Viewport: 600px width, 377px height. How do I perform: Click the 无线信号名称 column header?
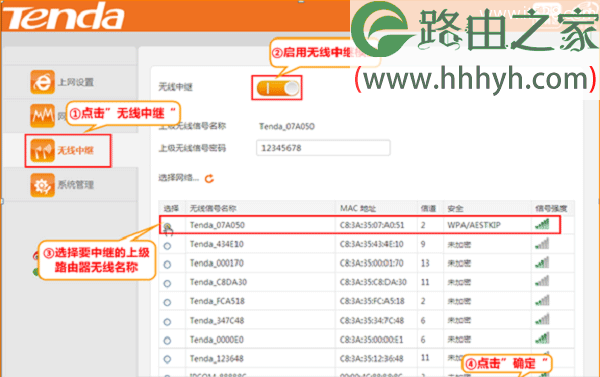point(213,209)
